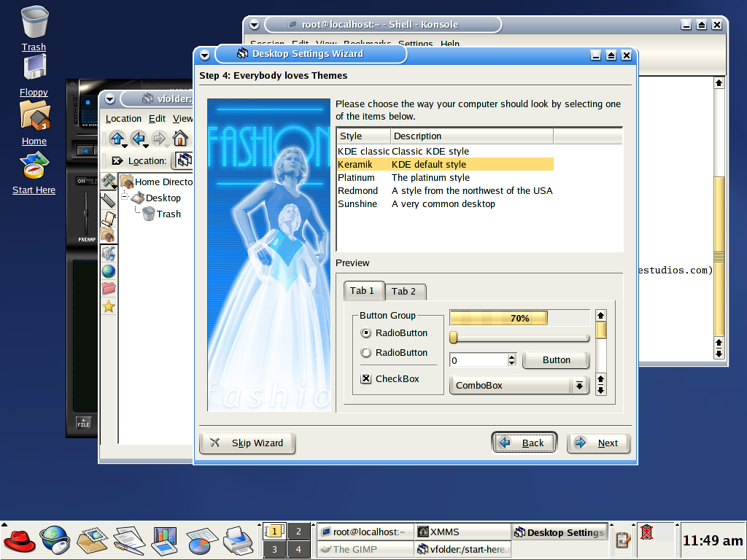
Task: Open the Back arrow history dropdown in vfolder
Action: point(146,146)
